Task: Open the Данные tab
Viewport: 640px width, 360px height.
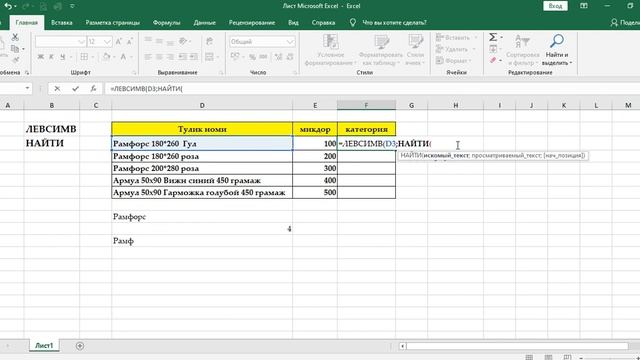Action: [204, 23]
